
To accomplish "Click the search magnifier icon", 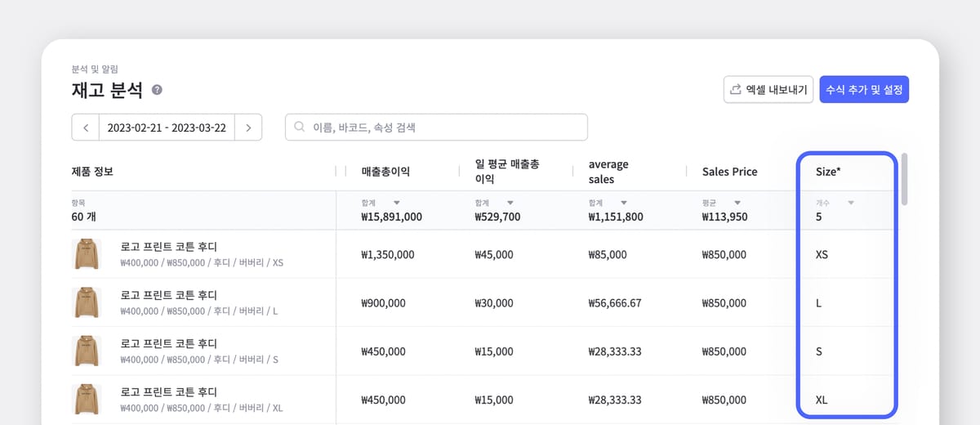I will (x=300, y=127).
